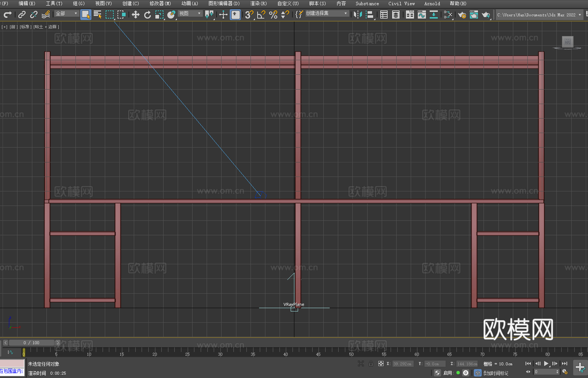Toggle Keyboard Shortcut Override button
Screen dimensions: 588x378
tap(235, 14)
